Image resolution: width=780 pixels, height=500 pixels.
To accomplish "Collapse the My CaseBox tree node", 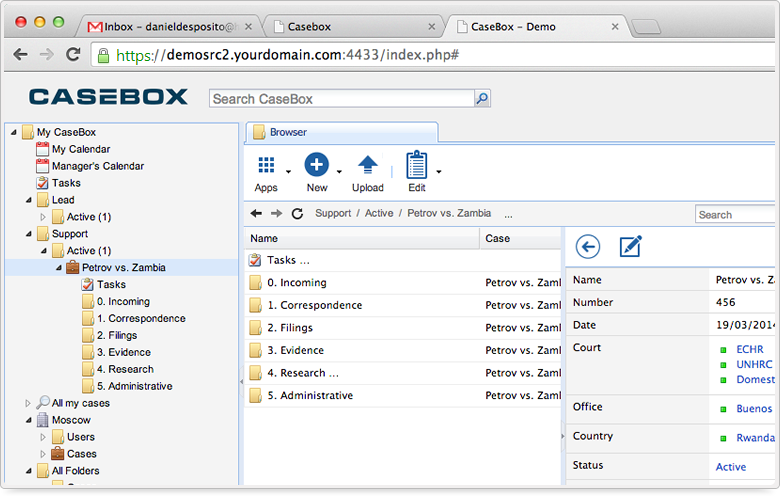I will [14, 132].
